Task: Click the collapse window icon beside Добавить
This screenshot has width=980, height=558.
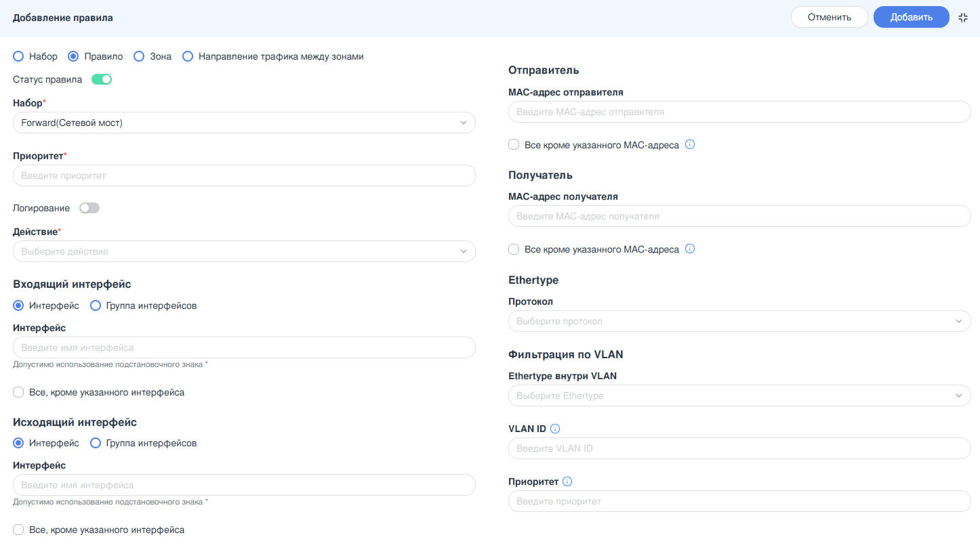Action: coord(963,18)
